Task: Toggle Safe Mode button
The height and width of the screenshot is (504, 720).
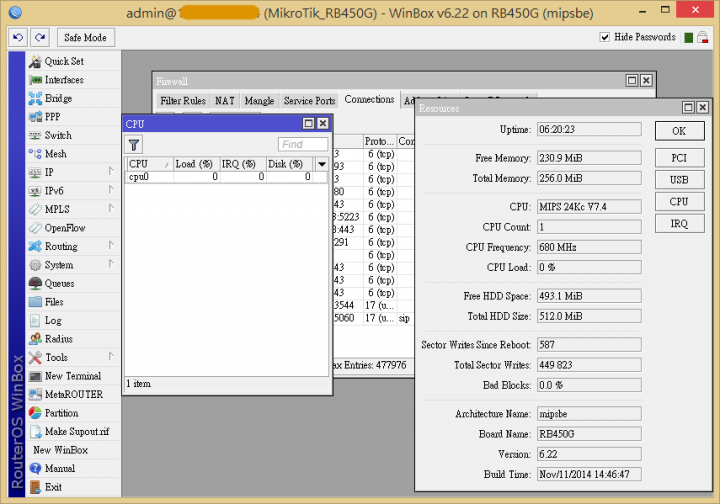Action: pyautogui.click(x=85, y=37)
